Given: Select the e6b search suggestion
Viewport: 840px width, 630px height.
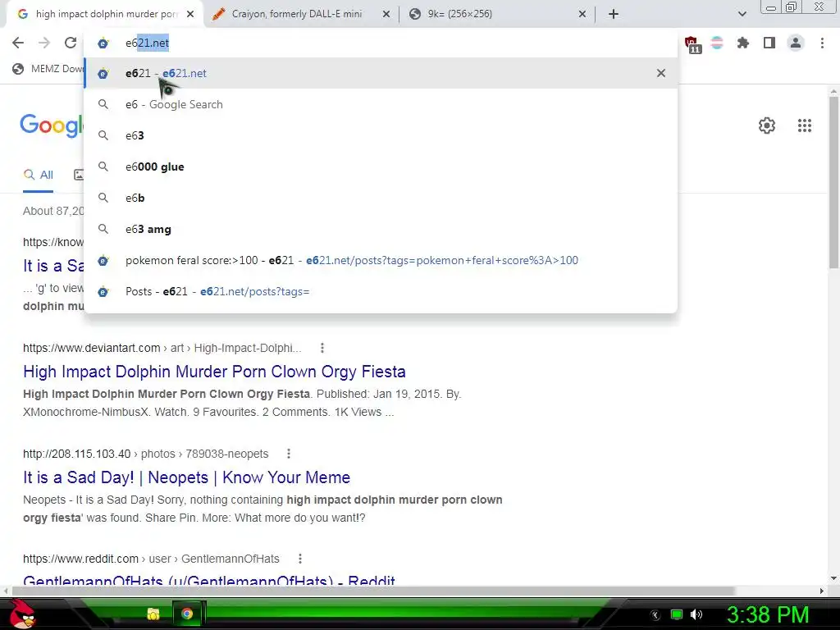Looking at the screenshot, I should coord(381,198).
